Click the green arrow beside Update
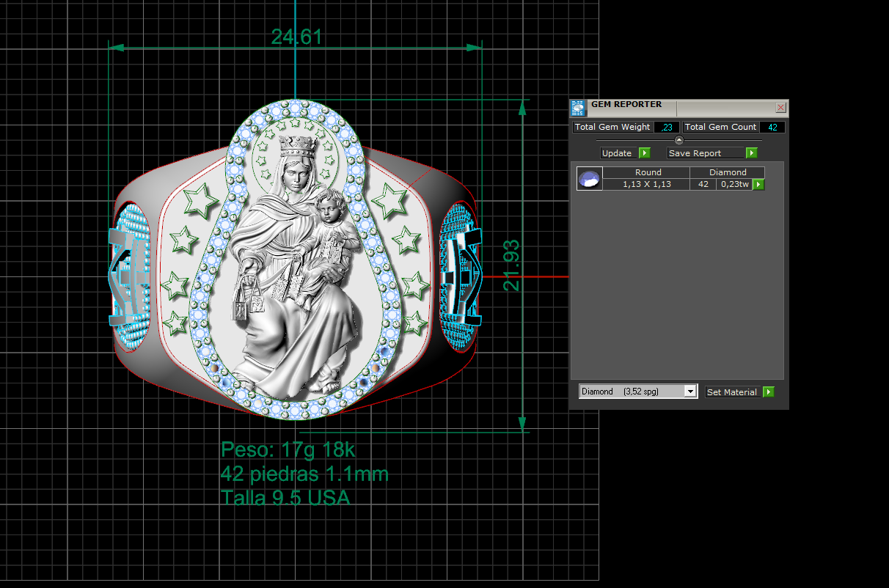The width and height of the screenshot is (889, 588). point(644,153)
